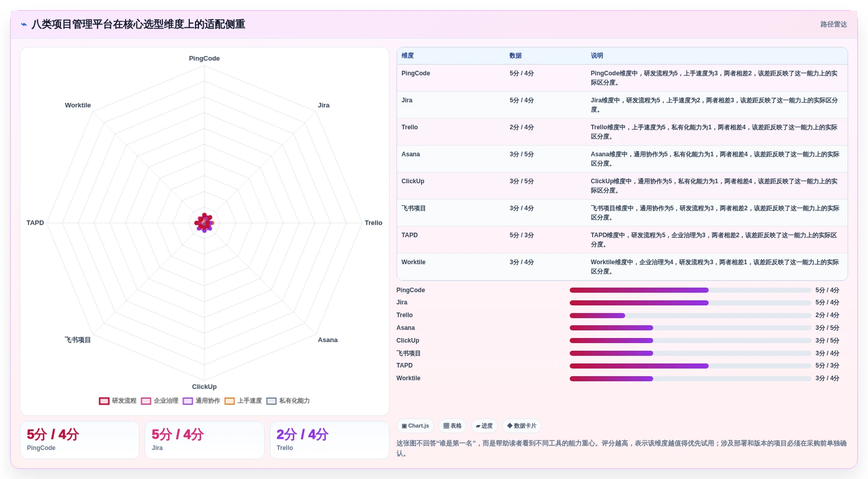Viewport: 868px width, 479px height.
Task: Select the Trello table row name
Action: click(x=409, y=127)
